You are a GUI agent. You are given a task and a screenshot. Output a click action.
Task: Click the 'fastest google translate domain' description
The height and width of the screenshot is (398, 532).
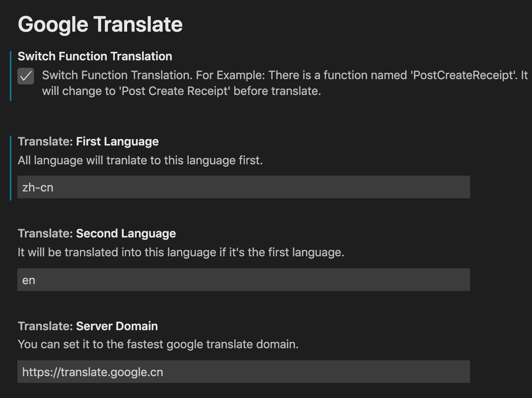pos(158,344)
